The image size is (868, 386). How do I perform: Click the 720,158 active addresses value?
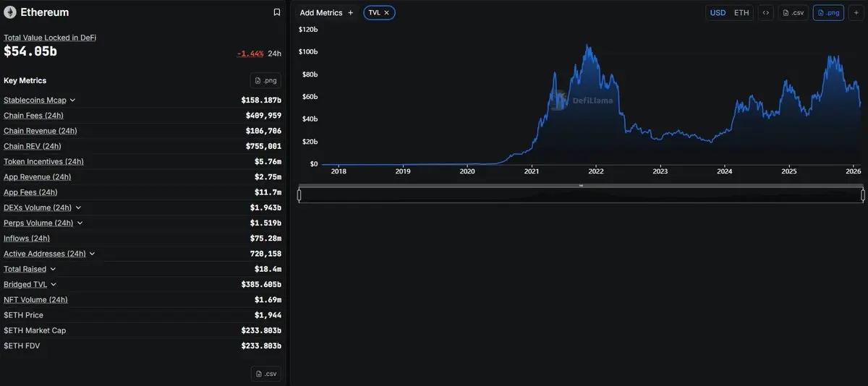point(266,254)
